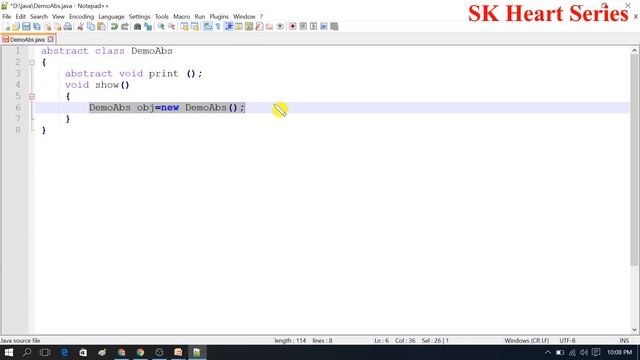Open the View menu
This screenshot has height=360, width=640.
(58, 17)
